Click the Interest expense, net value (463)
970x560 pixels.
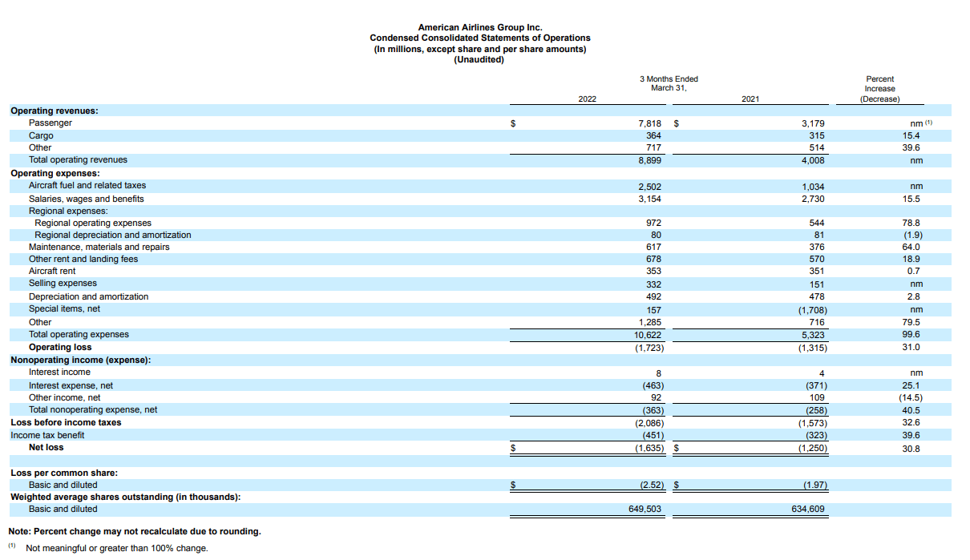(650, 385)
